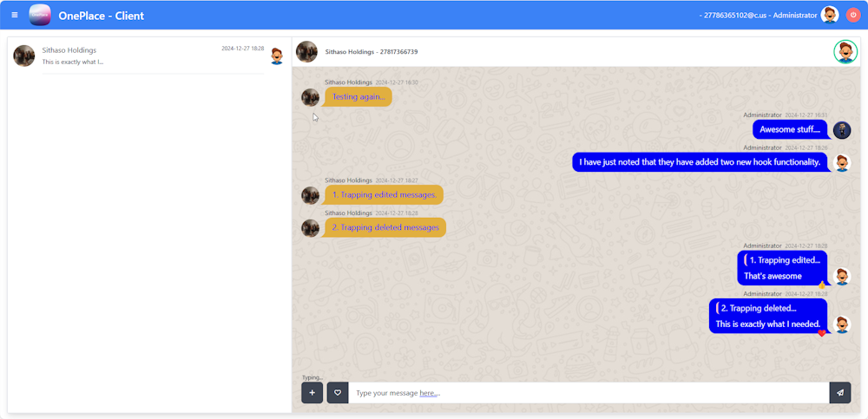The width and height of the screenshot is (868, 419).
Task: Click the 'Typing...' status indicator
Action: click(x=312, y=377)
